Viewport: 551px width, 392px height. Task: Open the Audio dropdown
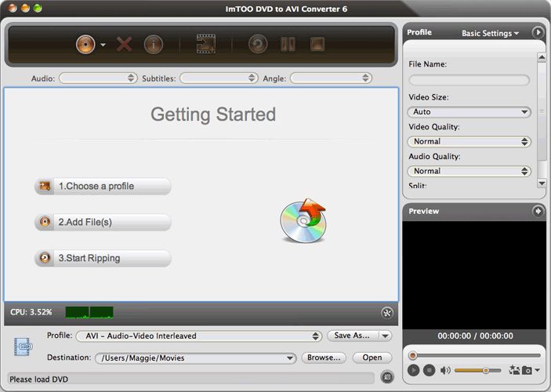[x=98, y=78]
